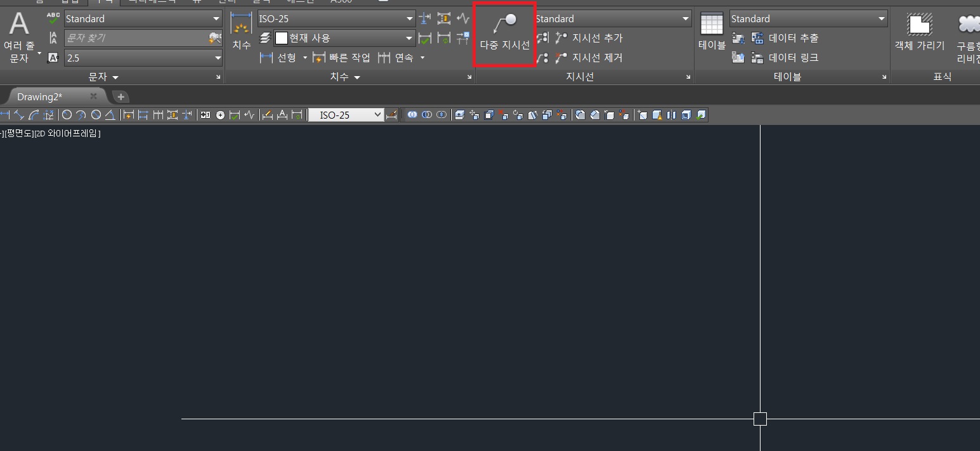Click the Collect multileaders icon beside 지시선 제거
980x451 pixels.
543,58
